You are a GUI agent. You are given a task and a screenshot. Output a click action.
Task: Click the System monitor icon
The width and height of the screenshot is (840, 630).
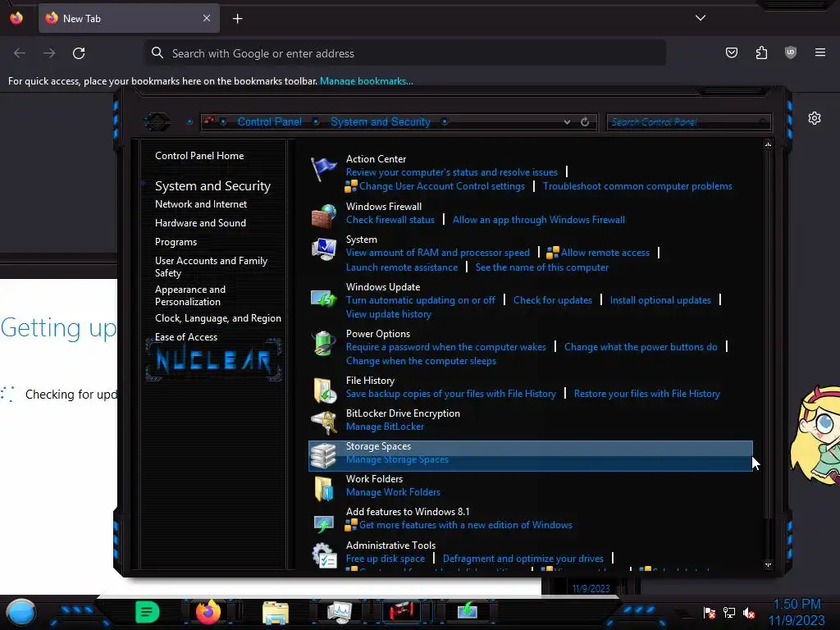pos(323,249)
